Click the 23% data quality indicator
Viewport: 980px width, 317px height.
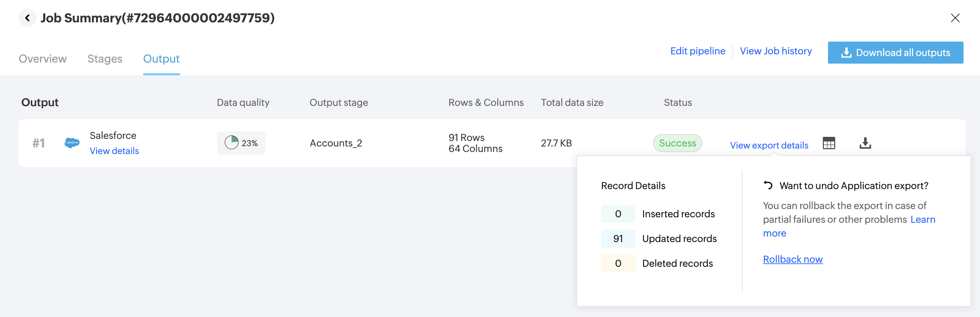249,143
